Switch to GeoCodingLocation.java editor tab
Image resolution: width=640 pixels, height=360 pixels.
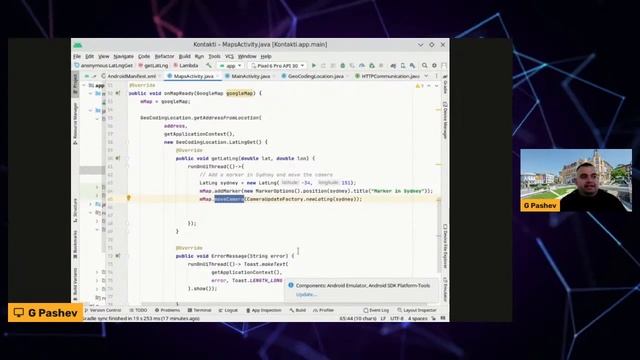pos(315,76)
